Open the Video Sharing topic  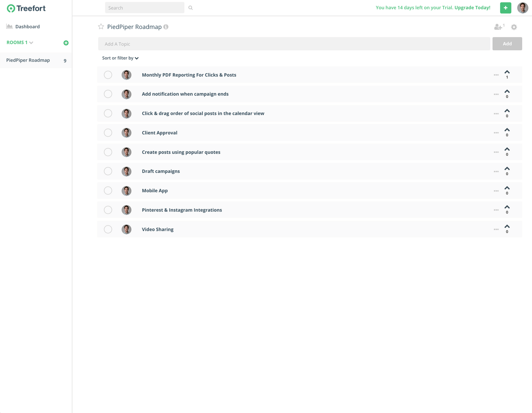[x=158, y=229]
